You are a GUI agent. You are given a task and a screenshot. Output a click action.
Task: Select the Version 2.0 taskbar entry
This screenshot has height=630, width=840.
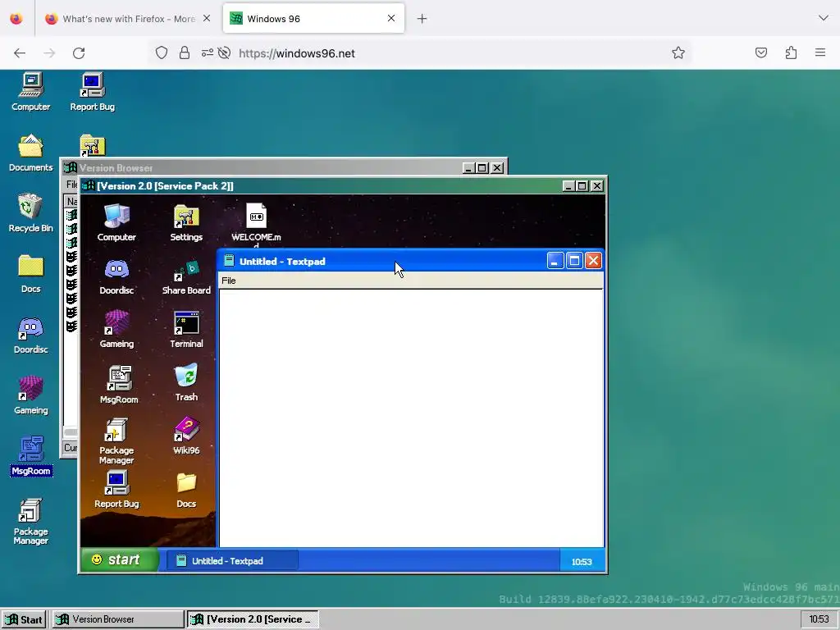(253, 619)
